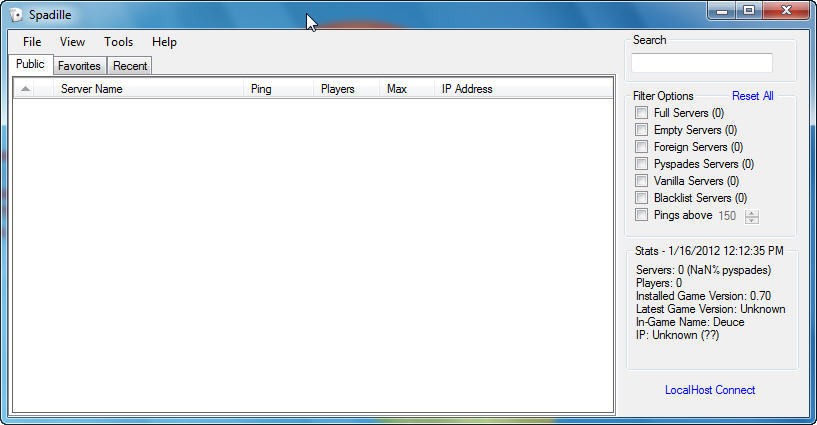Toggle the Pyspades Servers checkbox
Image resolution: width=817 pixels, height=425 pixels.
(x=641, y=164)
